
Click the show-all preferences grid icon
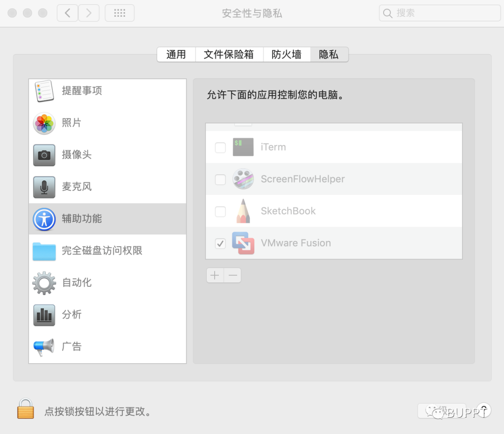click(x=119, y=13)
